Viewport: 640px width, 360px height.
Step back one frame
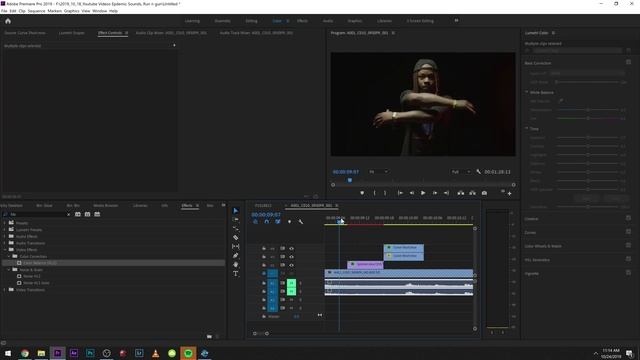tap(412, 193)
